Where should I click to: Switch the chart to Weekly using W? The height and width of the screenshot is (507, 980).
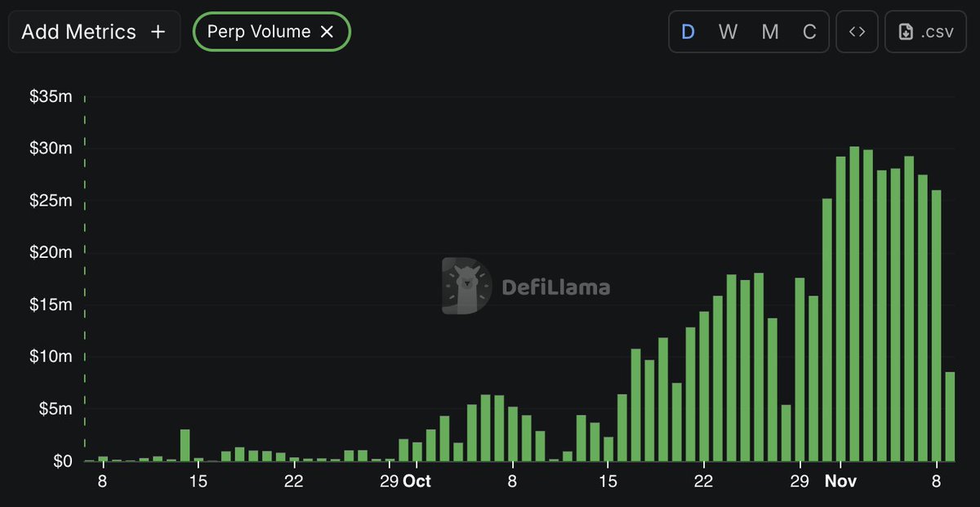coord(727,31)
